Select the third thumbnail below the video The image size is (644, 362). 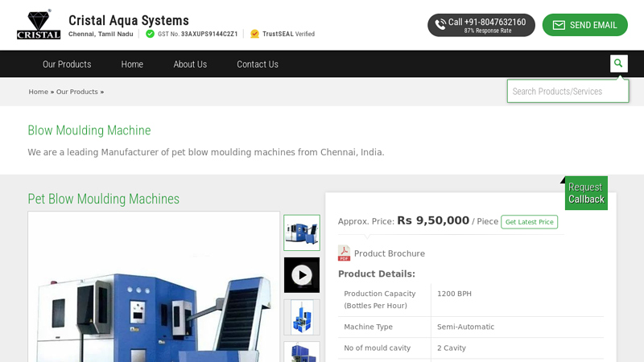(301, 317)
